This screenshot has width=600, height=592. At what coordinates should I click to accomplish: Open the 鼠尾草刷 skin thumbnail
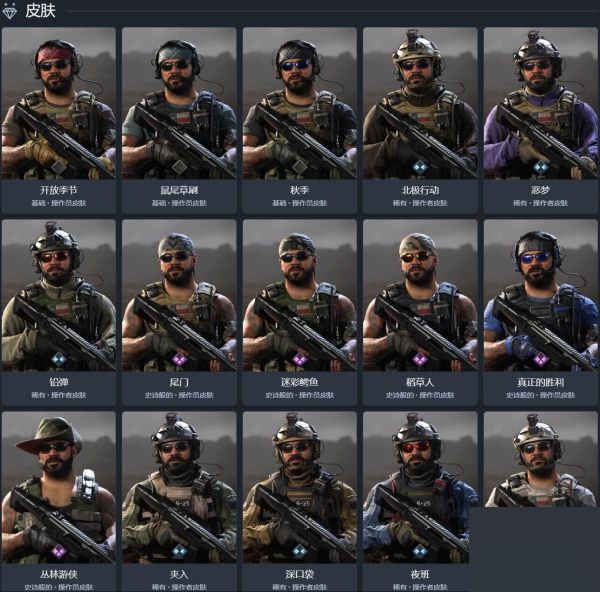coord(179,103)
